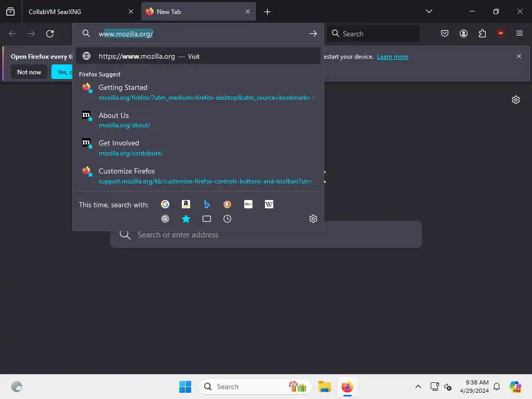Viewport: 532px width, 399px height.
Task: Close the New Tab tab
Action: coord(248,11)
